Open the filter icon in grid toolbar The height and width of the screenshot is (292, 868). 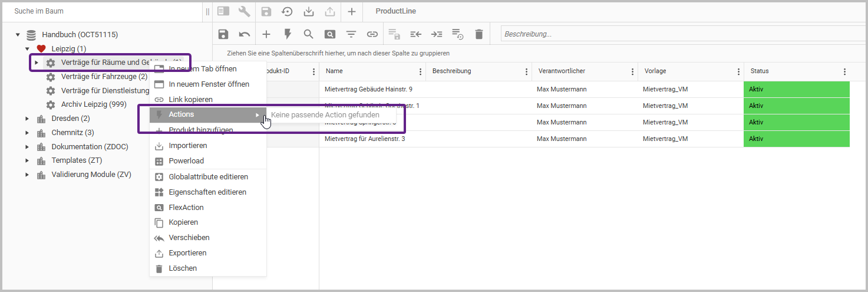pyautogui.click(x=351, y=34)
